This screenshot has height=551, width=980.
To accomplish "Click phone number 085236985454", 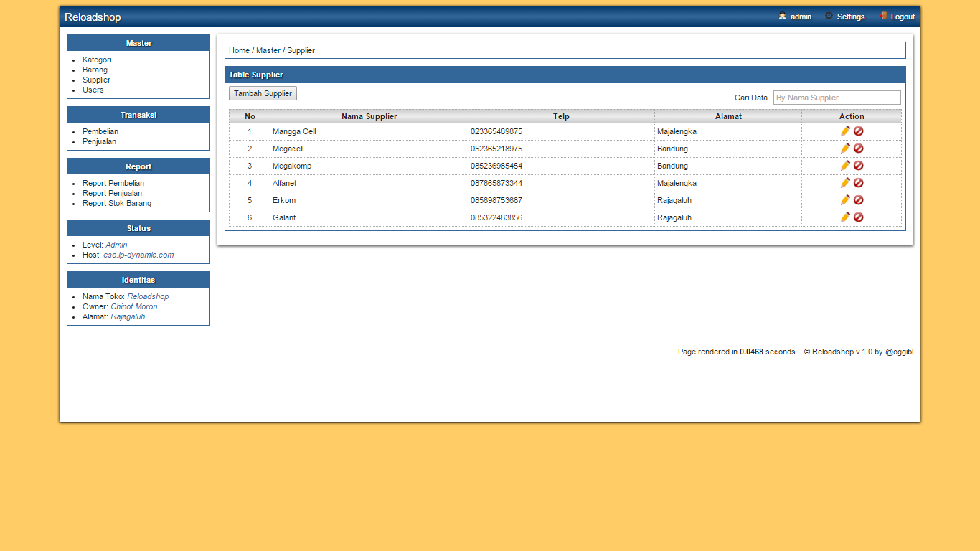I will [496, 166].
